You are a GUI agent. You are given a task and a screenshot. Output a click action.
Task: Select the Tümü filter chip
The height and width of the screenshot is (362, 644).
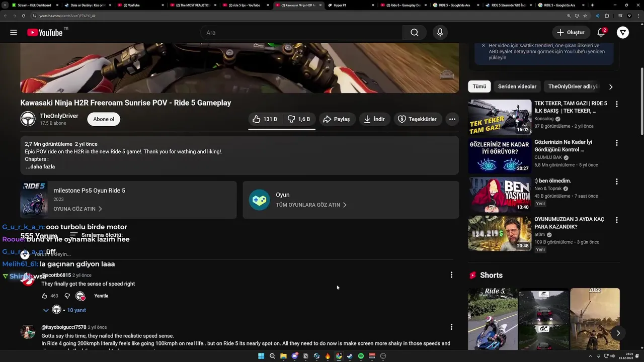479,86
